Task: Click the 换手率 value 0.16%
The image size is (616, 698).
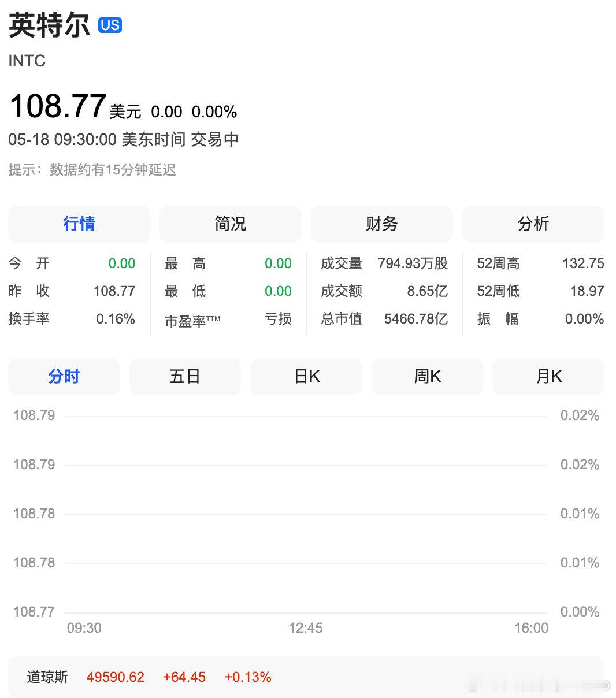Action: [116, 318]
